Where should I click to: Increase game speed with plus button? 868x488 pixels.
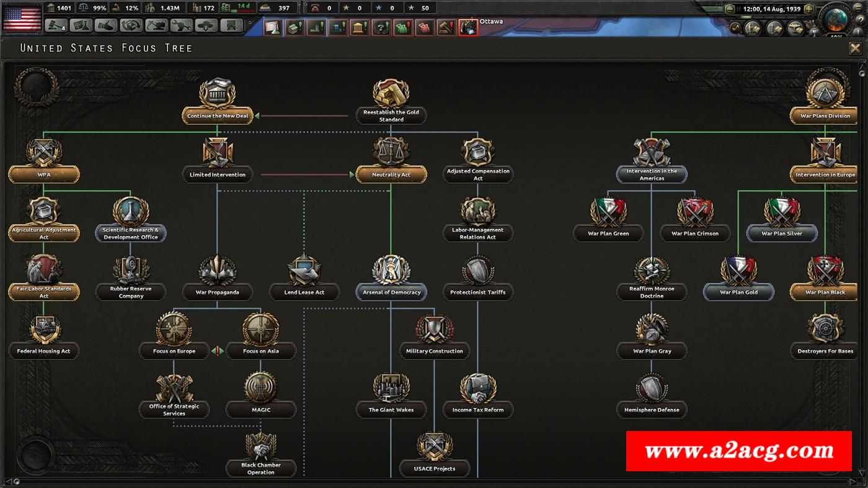[x=808, y=9]
